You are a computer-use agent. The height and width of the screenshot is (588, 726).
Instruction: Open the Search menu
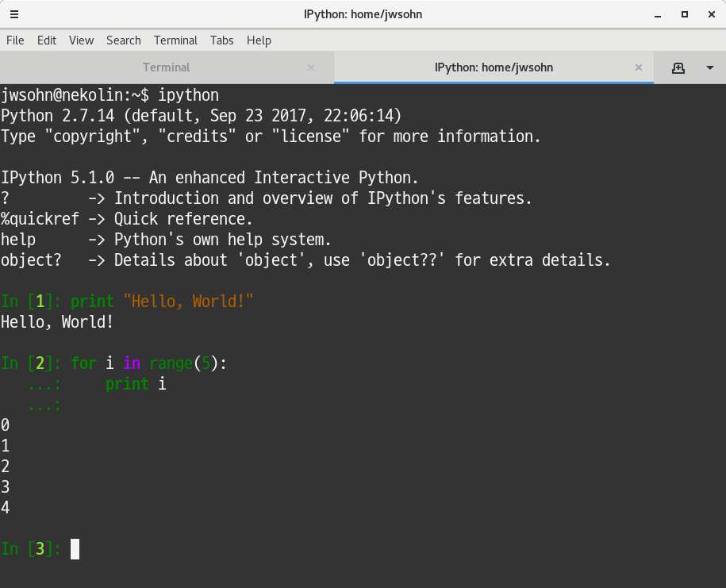click(123, 40)
